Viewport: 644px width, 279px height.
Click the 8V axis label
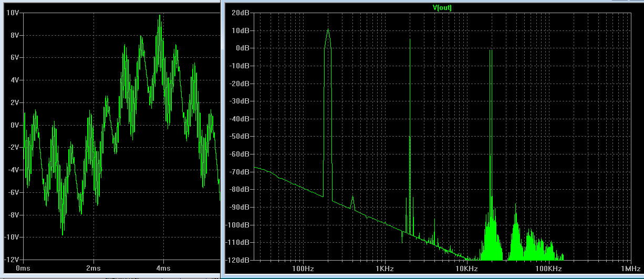(14, 35)
